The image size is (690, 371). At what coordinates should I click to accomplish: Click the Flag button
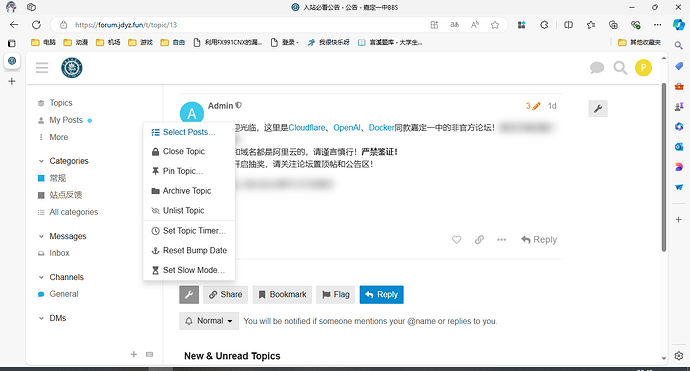[x=336, y=294]
